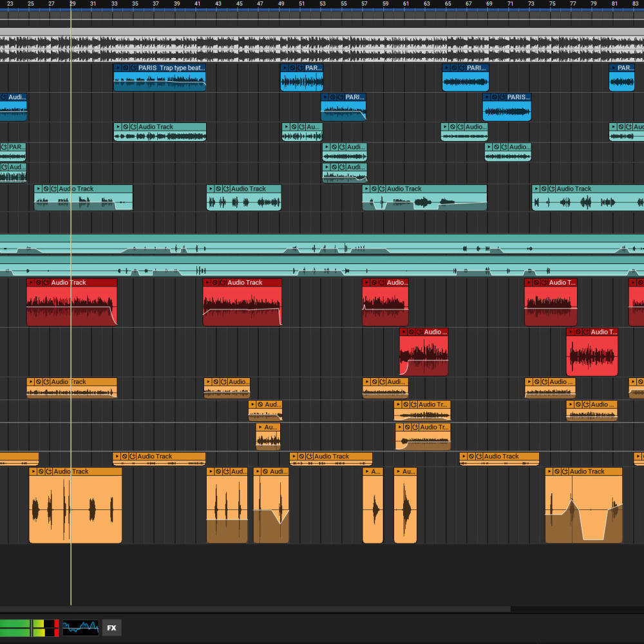Mute the blue PARI clip at bar 53
The height and width of the screenshot is (644, 644).
(333, 97)
